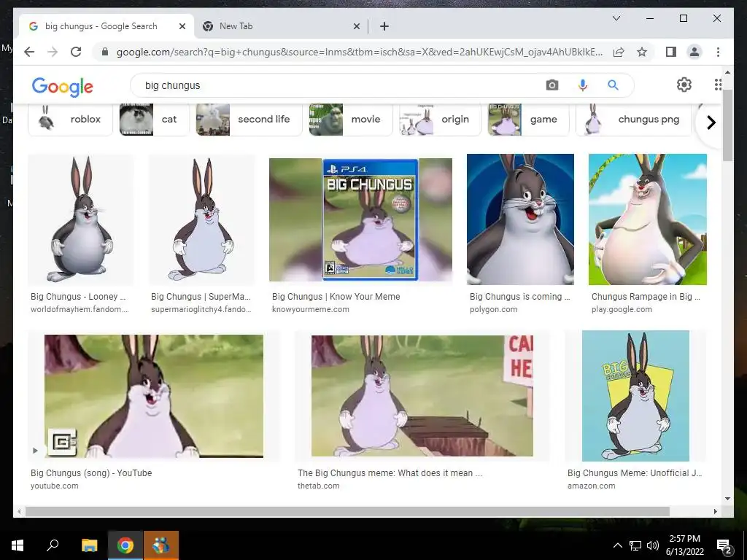Open the polygon.com Big Chungus image

(520, 219)
